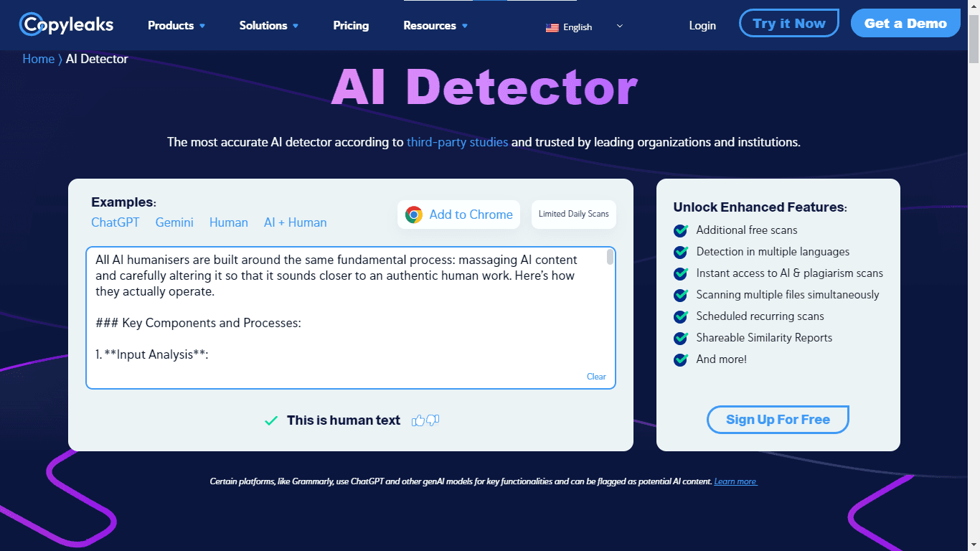Click checkmark beside Shareable Similarity Reports
This screenshot has height=551, width=980.
pyautogui.click(x=681, y=338)
